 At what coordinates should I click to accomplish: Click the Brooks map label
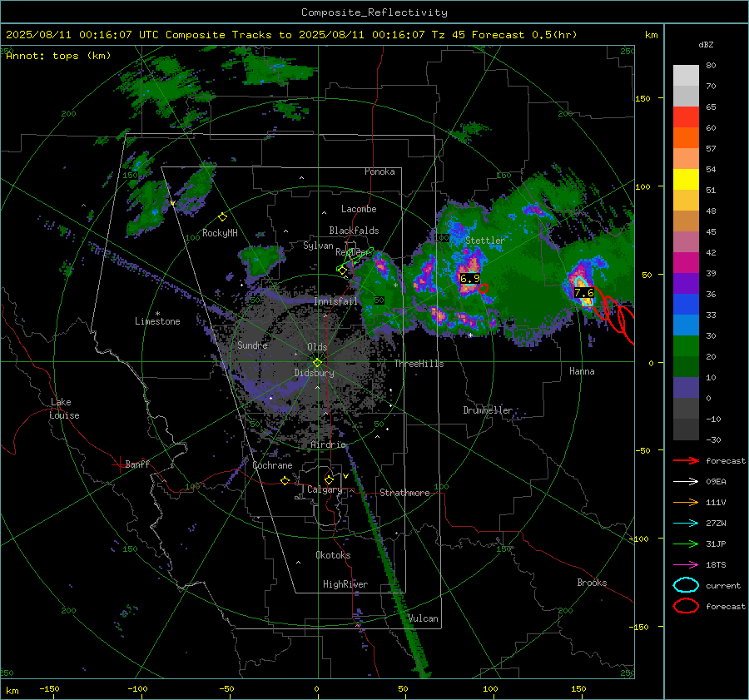pos(592,583)
